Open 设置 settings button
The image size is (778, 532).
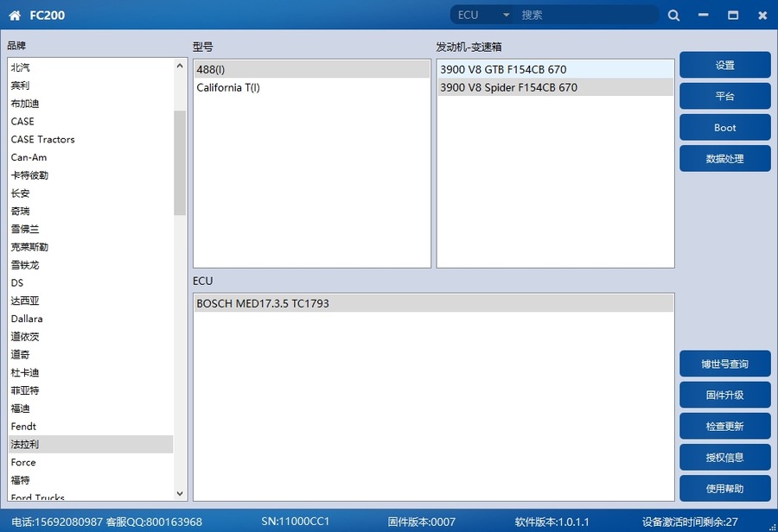coord(725,65)
